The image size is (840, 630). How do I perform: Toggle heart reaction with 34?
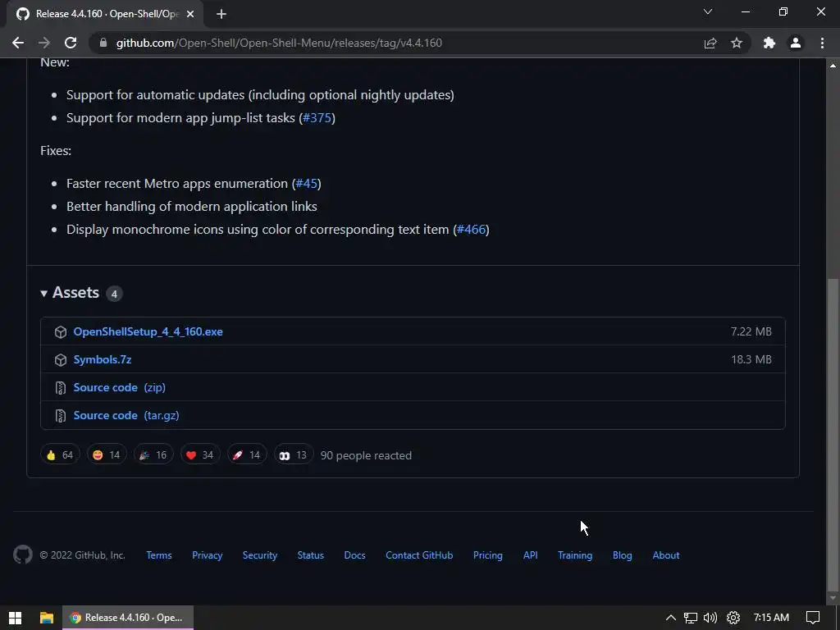pyautogui.click(x=200, y=454)
